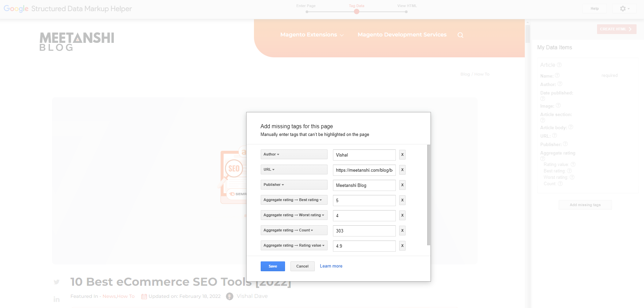Image resolution: width=644 pixels, height=308 pixels.
Task: Click the Twitter share icon near the article title
Action: tap(56, 282)
